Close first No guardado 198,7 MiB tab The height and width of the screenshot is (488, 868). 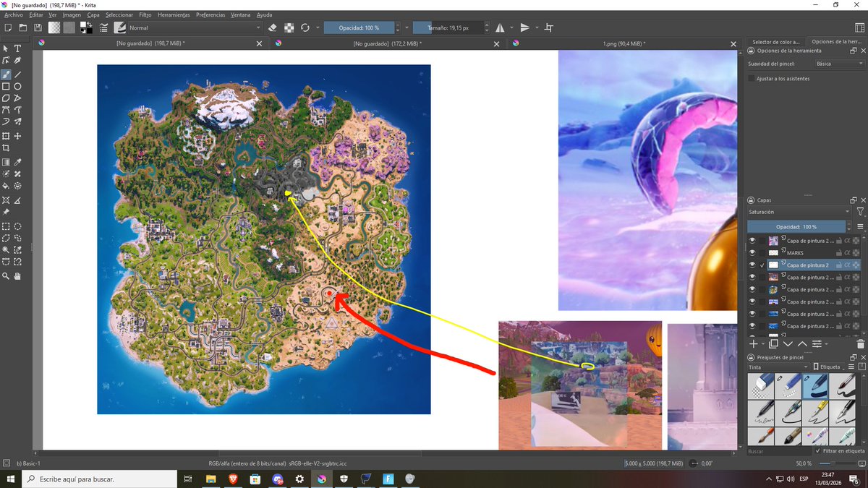pyautogui.click(x=260, y=43)
